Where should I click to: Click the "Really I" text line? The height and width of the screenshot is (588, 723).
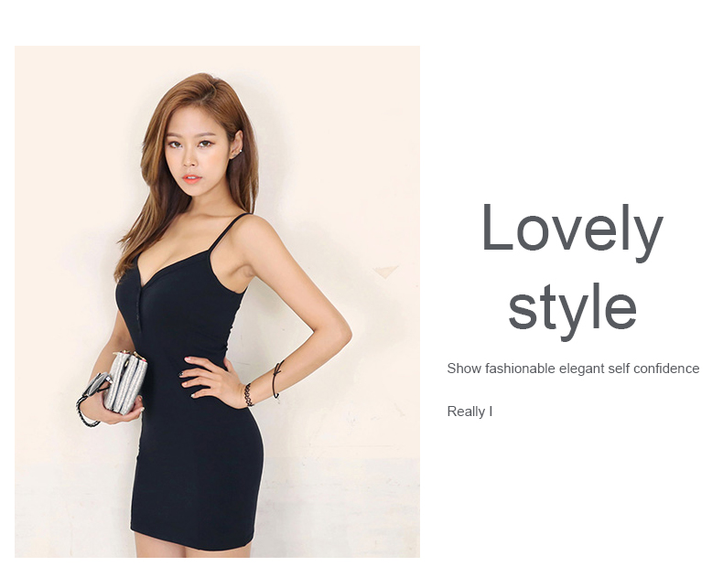pyautogui.click(x=469, y=412)
